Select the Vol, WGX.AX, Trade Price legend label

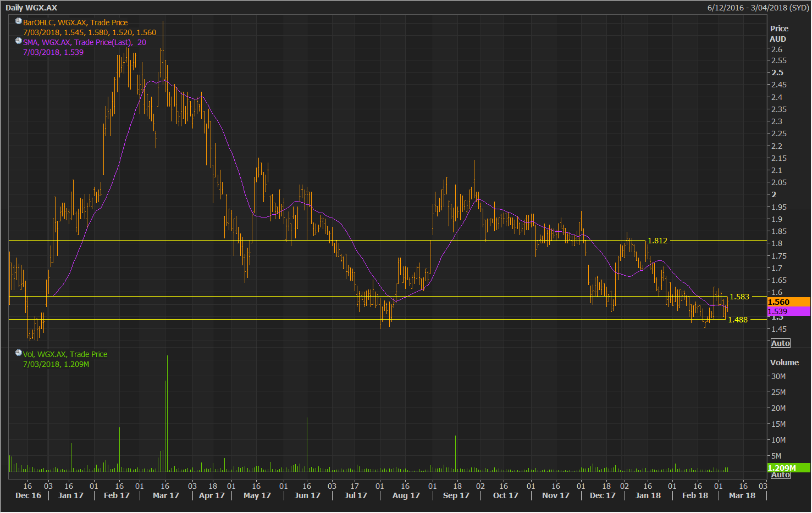point(65,354)
